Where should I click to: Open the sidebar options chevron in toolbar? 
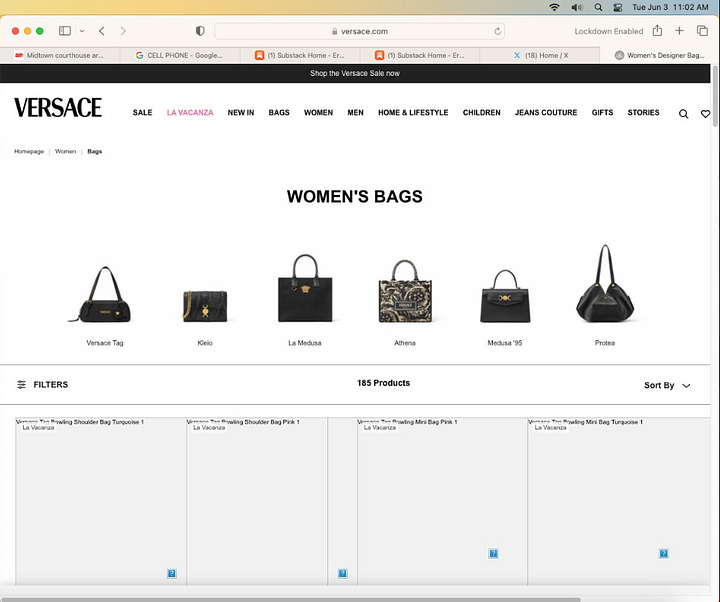82,31
